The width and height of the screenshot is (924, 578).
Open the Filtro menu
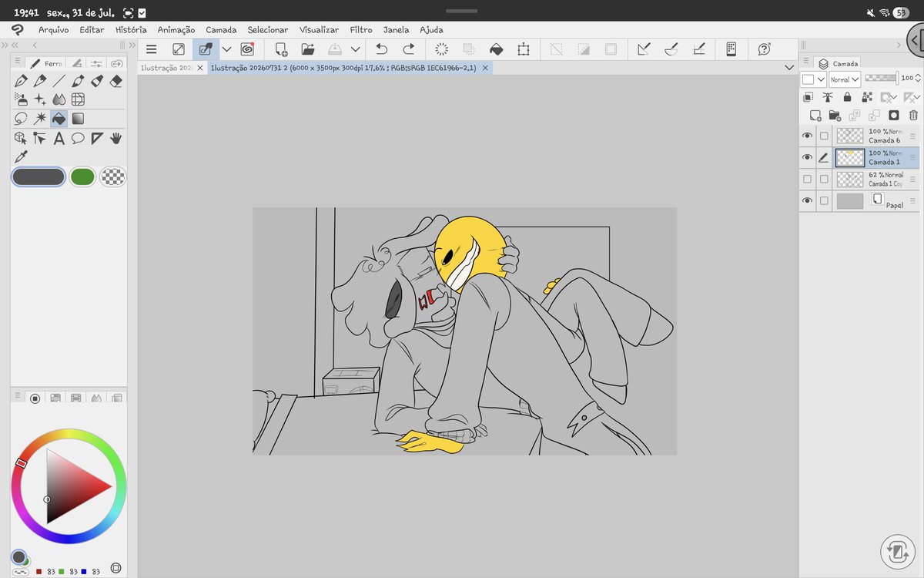tap(361, 30)
